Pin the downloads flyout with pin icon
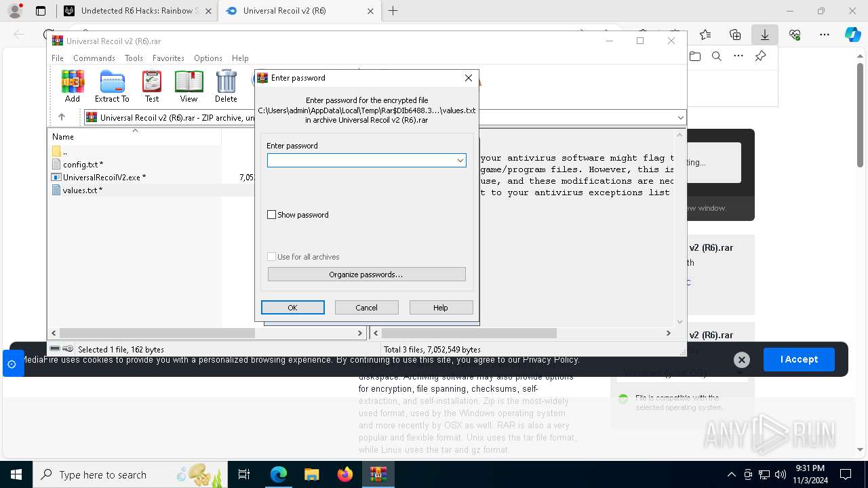The width and height of the screenshot is (868, 488). click(x=760, y=56)
